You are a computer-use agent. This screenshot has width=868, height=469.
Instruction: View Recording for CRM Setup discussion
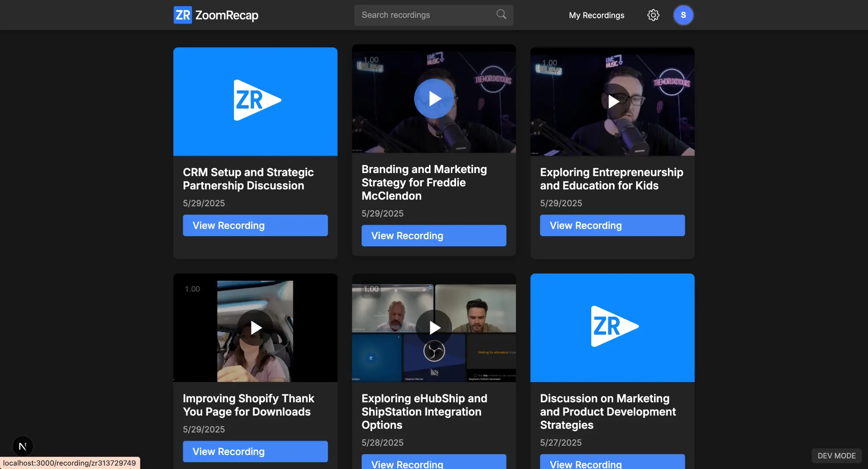point(255,225)
